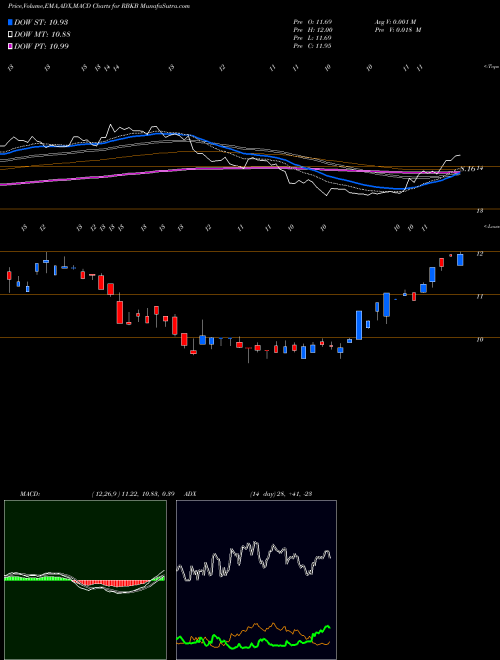Screen dimensions: 500x660
Task: Click the price axis label 10
Action: tap(480, 340)
